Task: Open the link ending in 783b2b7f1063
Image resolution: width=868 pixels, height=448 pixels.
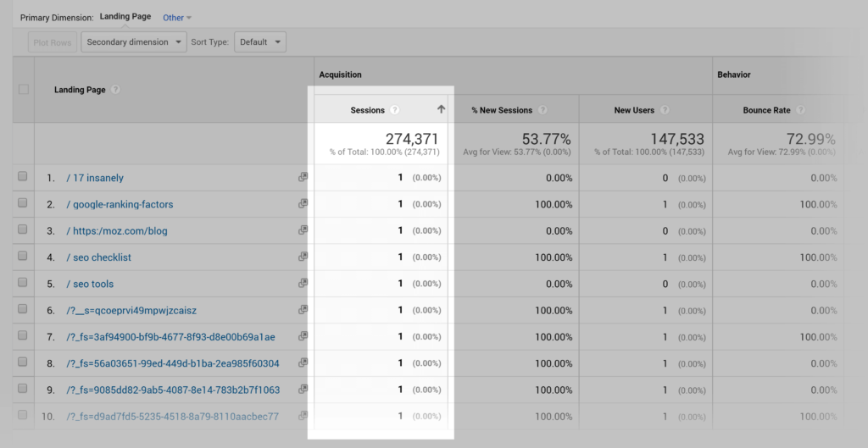Action: (173, 390)
